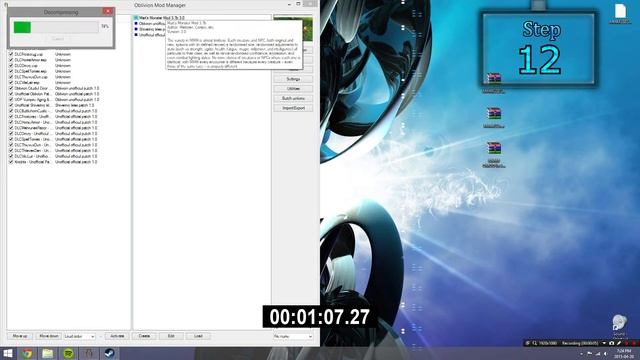
Task: Uncheck the DLCOrrery.esp checkbox
Action: pyautogui.click(x=11, y=66)
